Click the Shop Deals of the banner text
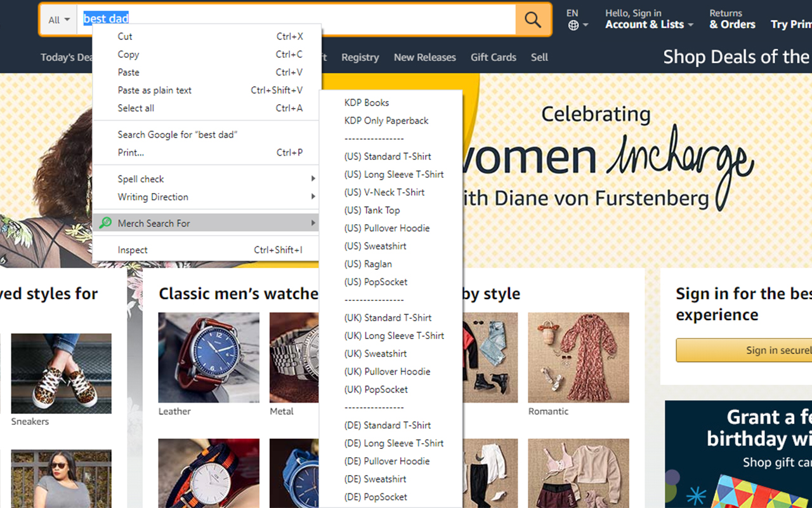 pos(737,57)
